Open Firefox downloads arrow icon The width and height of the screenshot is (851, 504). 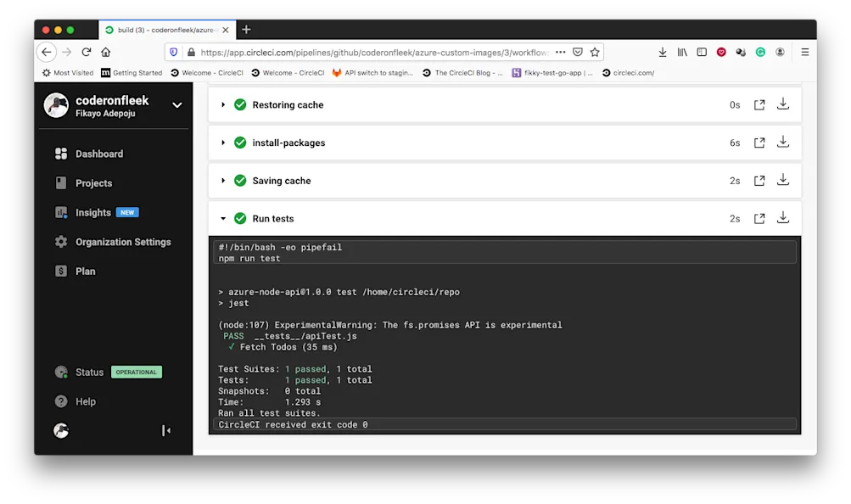tap(663, 52)
